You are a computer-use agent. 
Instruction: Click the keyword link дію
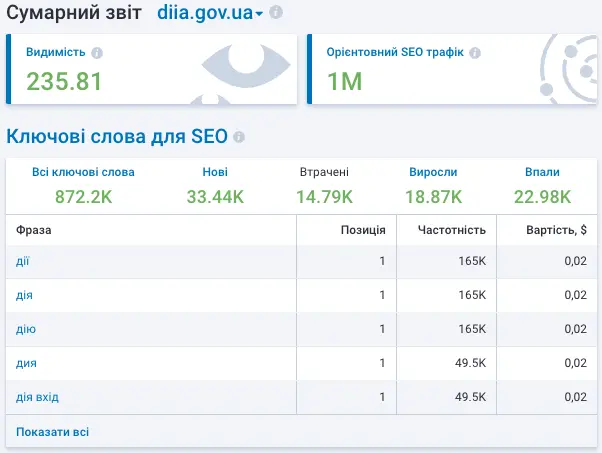point(24,329)
